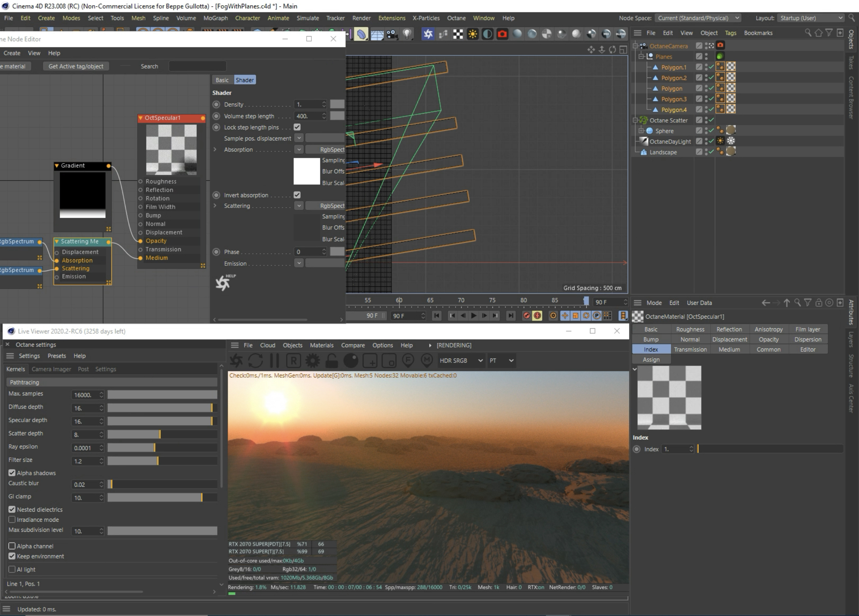The height and width of the screenshot is (616, 859).
Task: Disable Invert absorption checkbox
Action: pyautogui.click(x=297, y=195)
